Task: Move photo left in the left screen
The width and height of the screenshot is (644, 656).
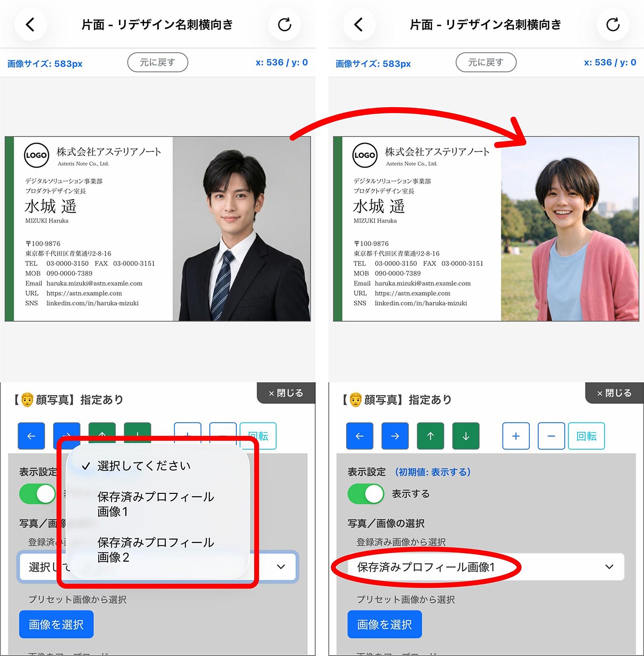Action: pyautogui.click(x=31, y=436)
